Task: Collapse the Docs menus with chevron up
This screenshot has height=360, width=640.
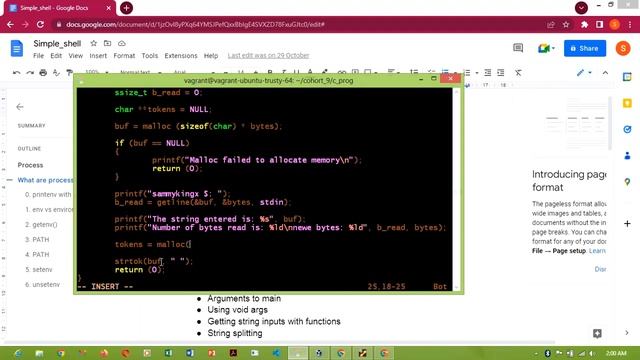Action: 605,73
